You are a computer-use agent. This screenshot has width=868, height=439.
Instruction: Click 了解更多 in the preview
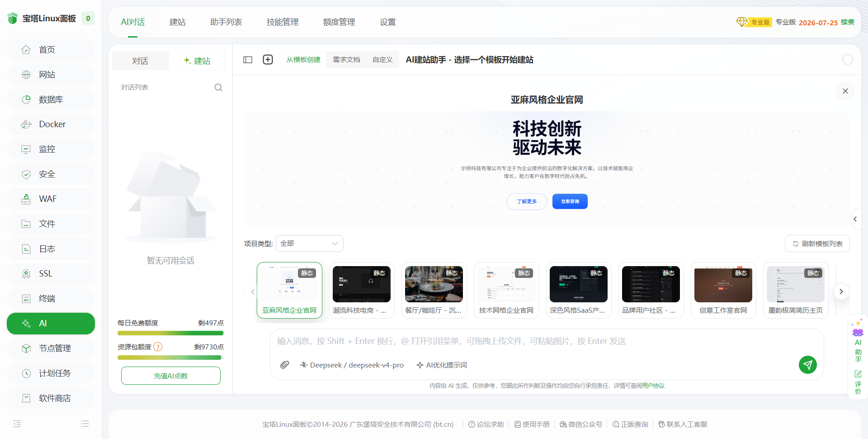(527, 201)
